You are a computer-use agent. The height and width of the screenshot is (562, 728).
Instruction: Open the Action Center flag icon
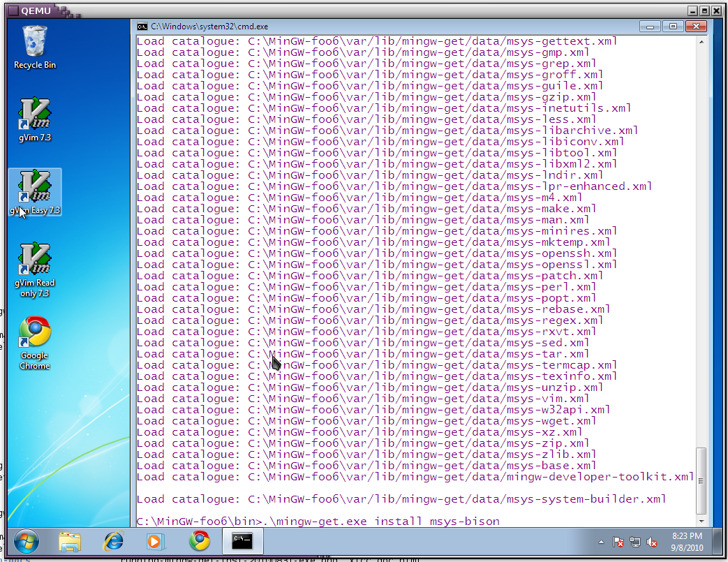[x=618, y=542]
